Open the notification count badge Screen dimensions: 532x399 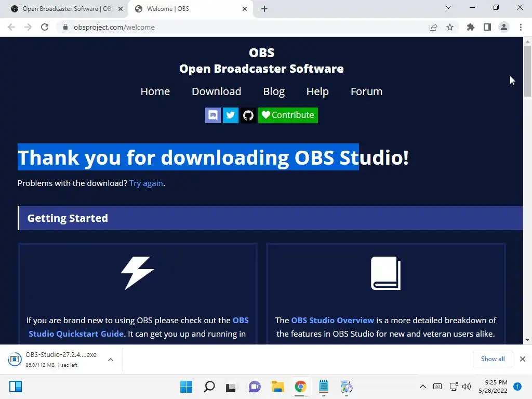click(x=517, y=387)
